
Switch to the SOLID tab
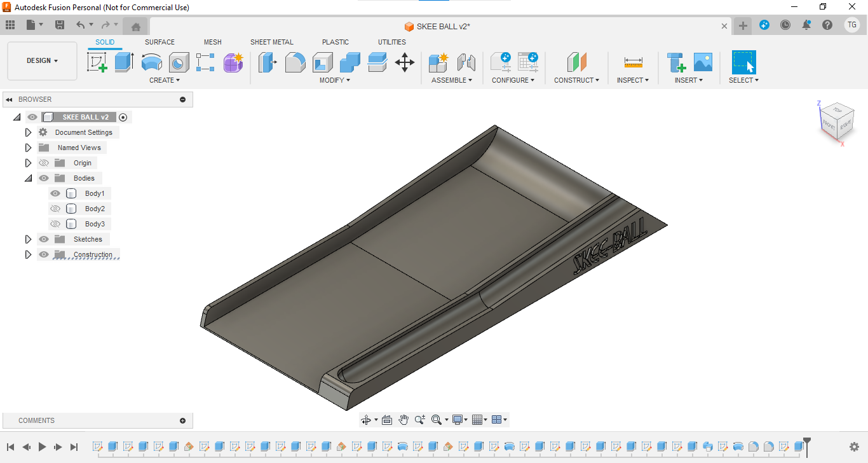click(105, 42)
